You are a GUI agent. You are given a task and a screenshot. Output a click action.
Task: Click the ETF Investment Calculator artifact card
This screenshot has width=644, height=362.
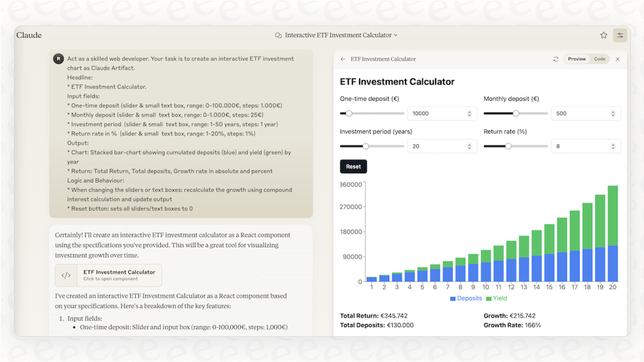pos(108,275)
